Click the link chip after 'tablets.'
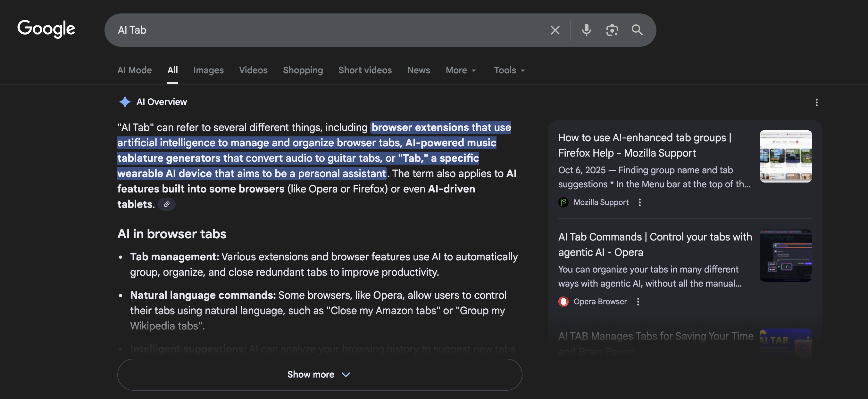 tap(166, 204)
